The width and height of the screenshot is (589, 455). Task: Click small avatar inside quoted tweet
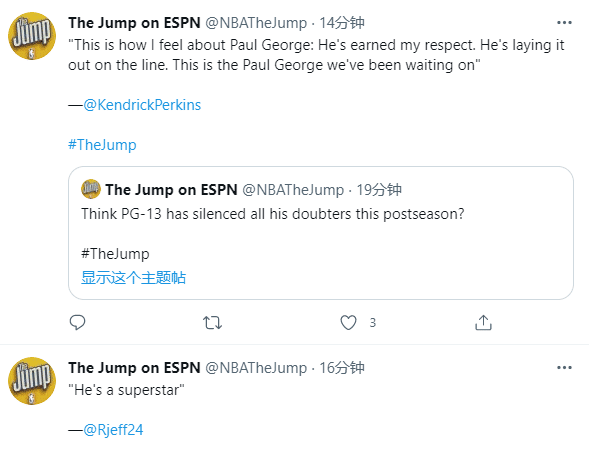pyautogui.click(x=91, y=189)
